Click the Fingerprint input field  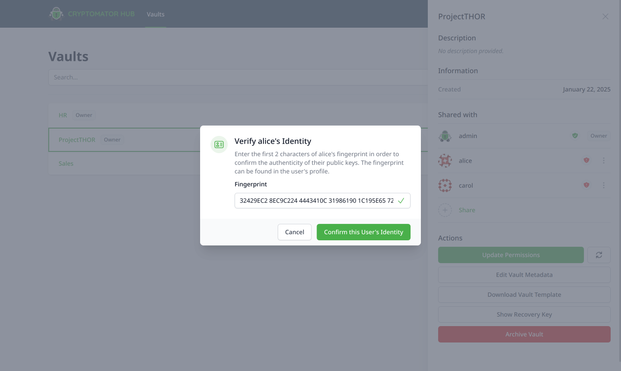tap(322, 201)
